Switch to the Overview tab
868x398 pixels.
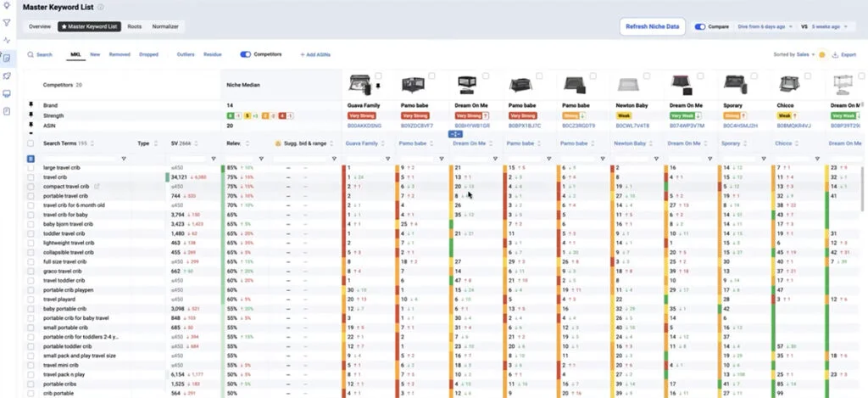40,26
